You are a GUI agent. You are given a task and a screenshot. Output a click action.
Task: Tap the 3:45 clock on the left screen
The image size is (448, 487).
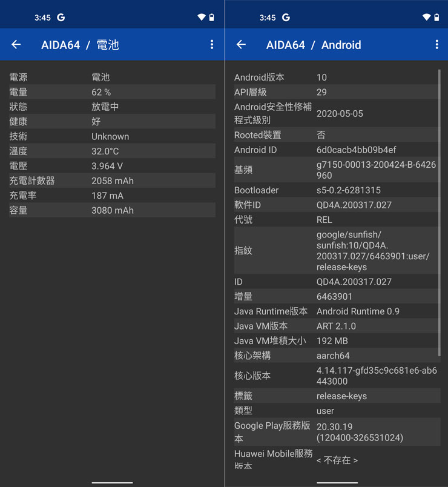click(42, 18)
